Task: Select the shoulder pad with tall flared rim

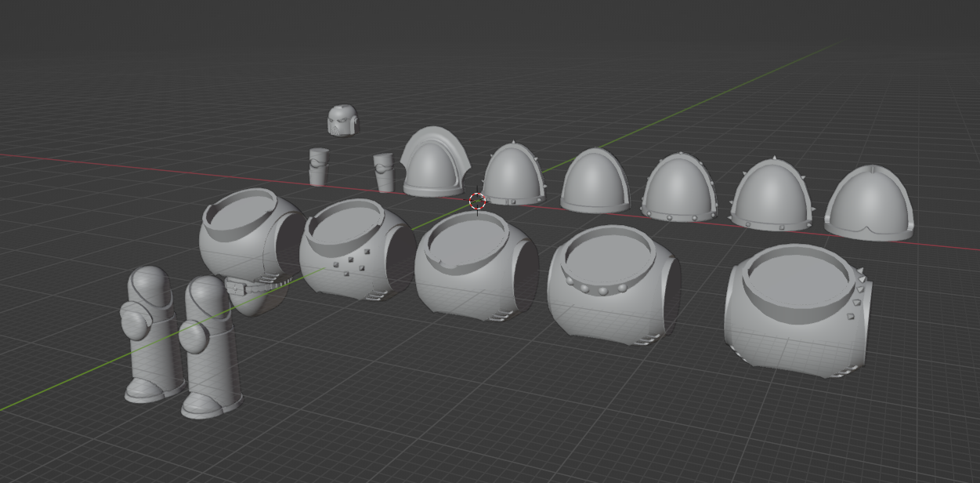Action: (434, 162)
